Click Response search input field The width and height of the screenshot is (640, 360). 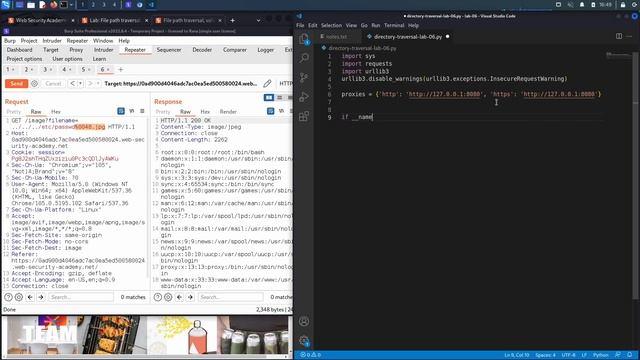coord(231,297)
